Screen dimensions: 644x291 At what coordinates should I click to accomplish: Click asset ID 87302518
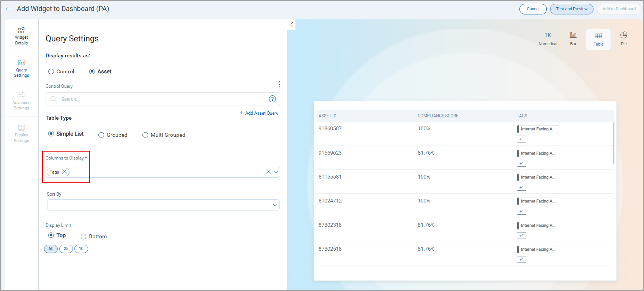tap(330, 249)
